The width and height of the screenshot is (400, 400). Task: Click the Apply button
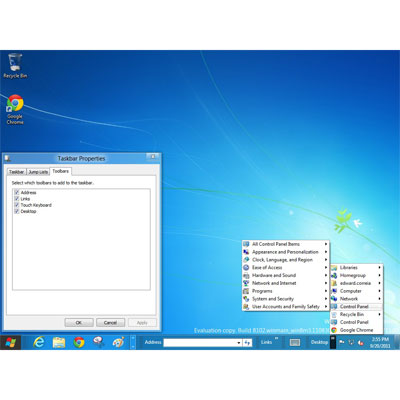pyautogui.click(x=142, y=323)
